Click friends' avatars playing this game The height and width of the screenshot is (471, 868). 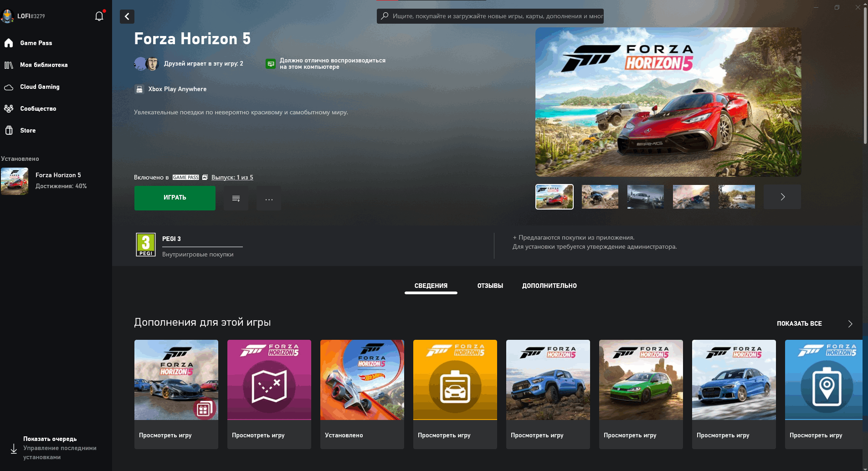(146, 63)
